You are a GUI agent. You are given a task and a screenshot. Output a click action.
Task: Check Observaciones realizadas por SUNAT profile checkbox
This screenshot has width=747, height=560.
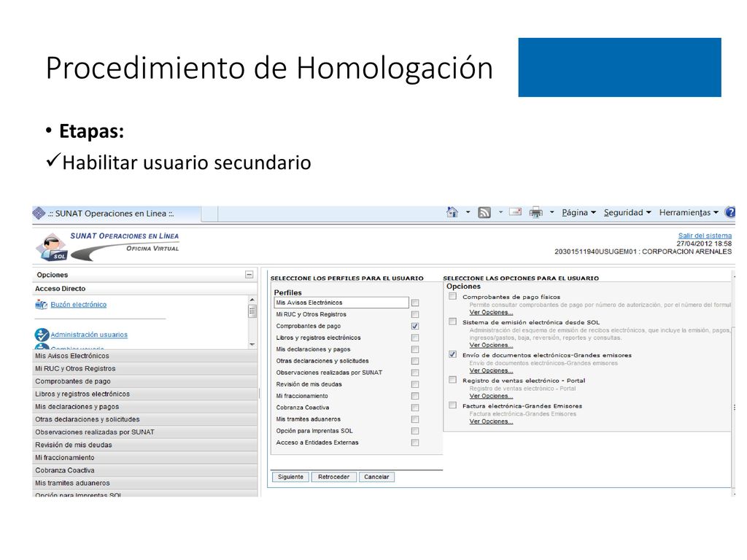(x=415, y=373)
